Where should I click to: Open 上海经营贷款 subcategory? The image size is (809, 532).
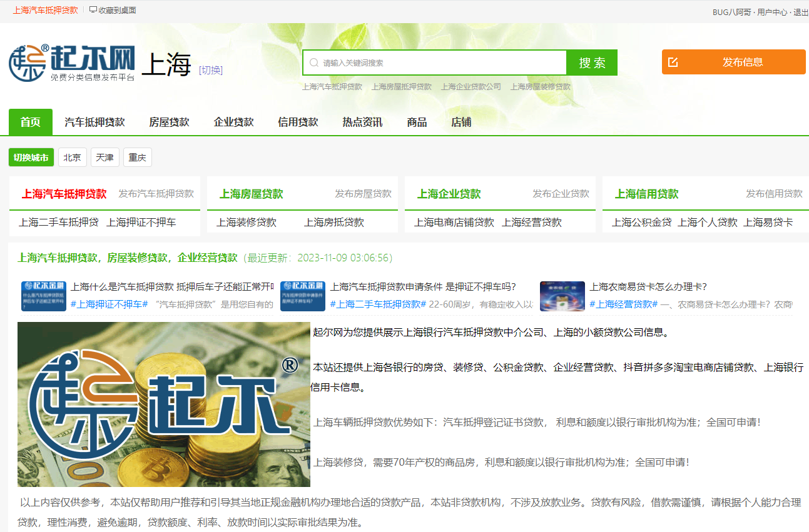[532, 223]
